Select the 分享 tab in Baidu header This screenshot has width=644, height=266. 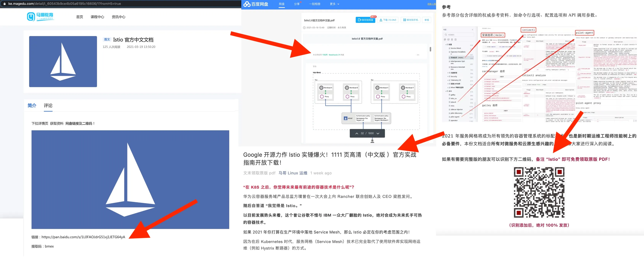pos(297,4)
